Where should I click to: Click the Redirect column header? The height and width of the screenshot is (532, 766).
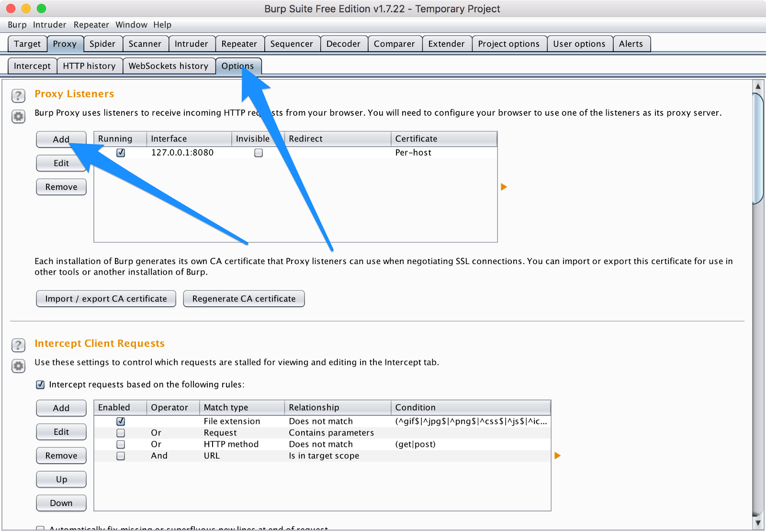338,139
